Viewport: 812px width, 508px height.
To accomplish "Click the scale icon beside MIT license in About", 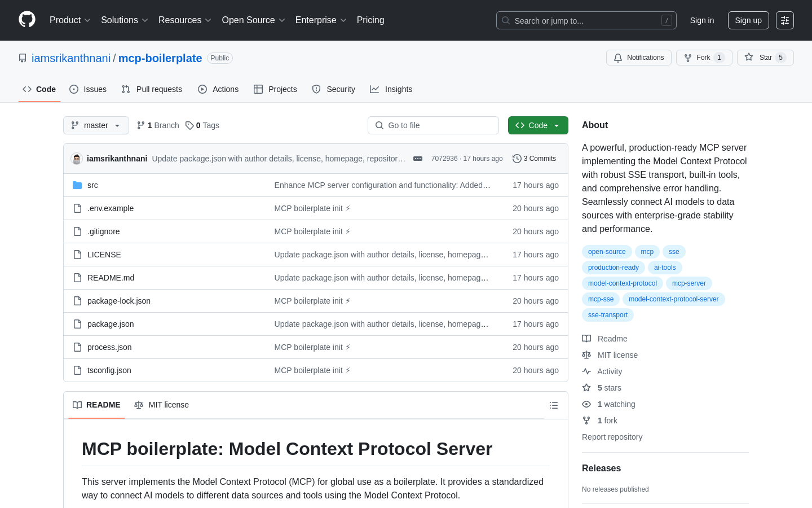I will coord(586,355).
